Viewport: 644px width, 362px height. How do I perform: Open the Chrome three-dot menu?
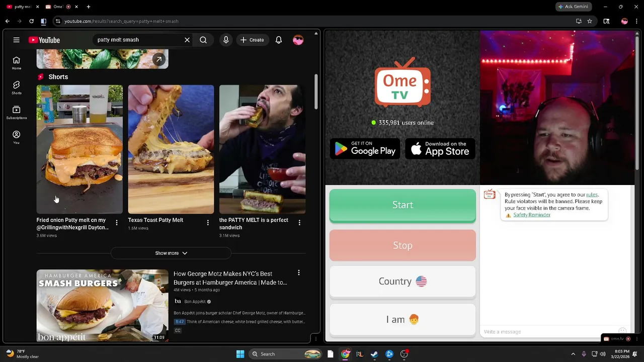point(637,21)
